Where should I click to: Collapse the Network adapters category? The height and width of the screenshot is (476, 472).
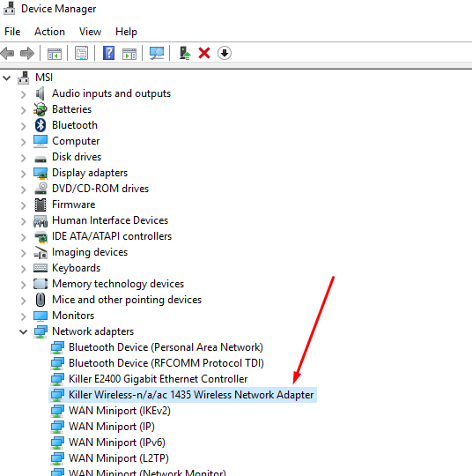point(24,332)
